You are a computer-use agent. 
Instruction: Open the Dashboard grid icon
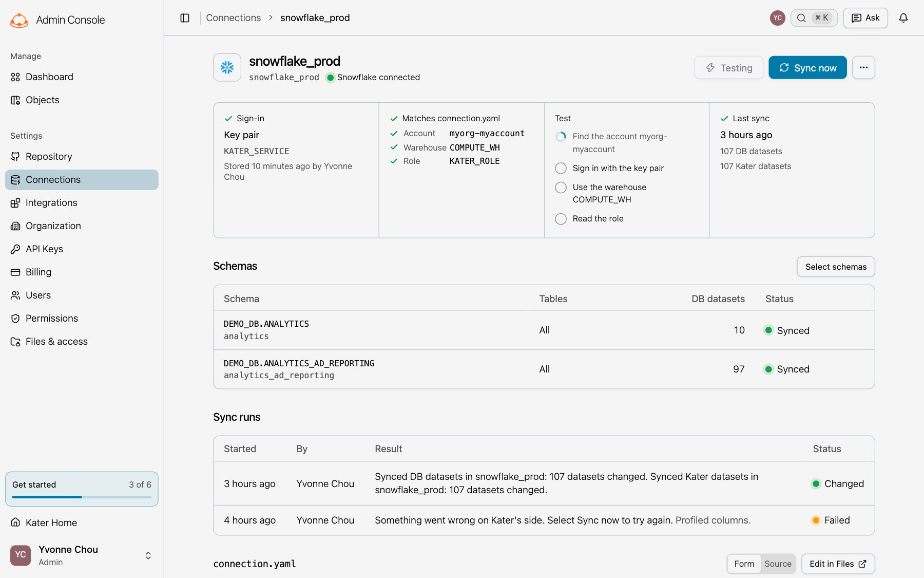click(15, 77)
